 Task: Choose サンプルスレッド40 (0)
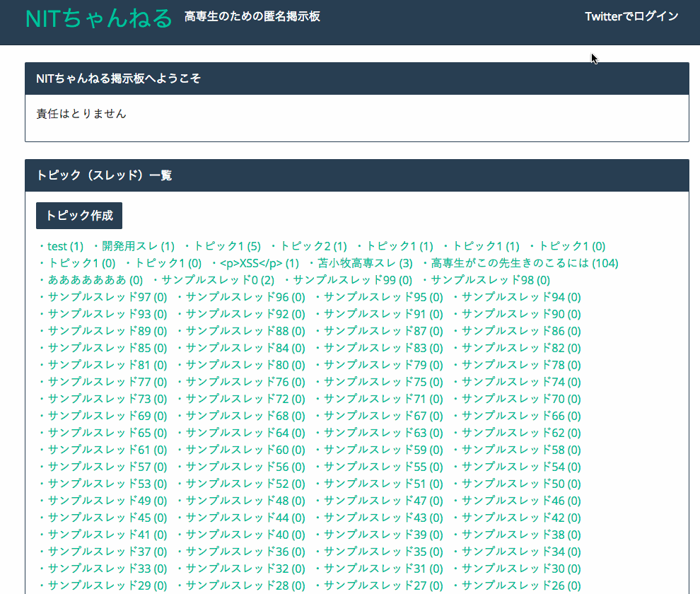pos(245,535)
